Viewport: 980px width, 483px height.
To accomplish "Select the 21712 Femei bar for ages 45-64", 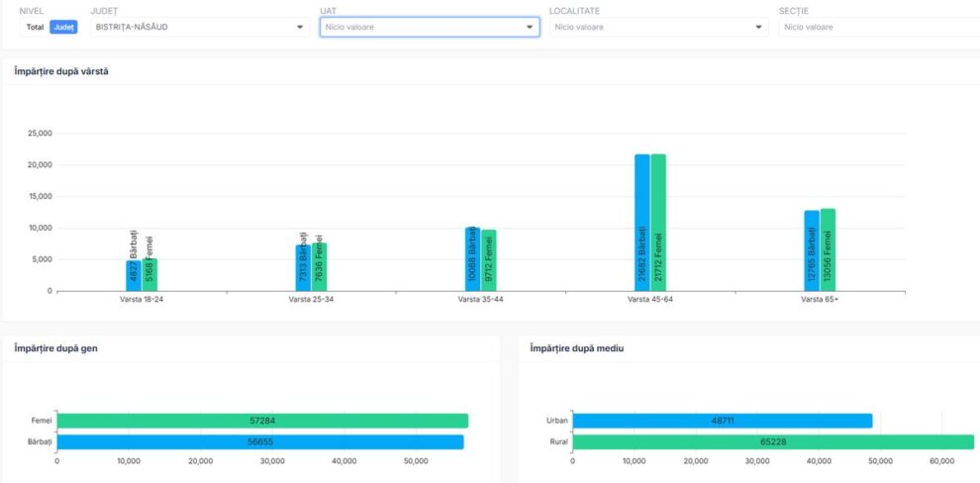I will tap(658, 223).
